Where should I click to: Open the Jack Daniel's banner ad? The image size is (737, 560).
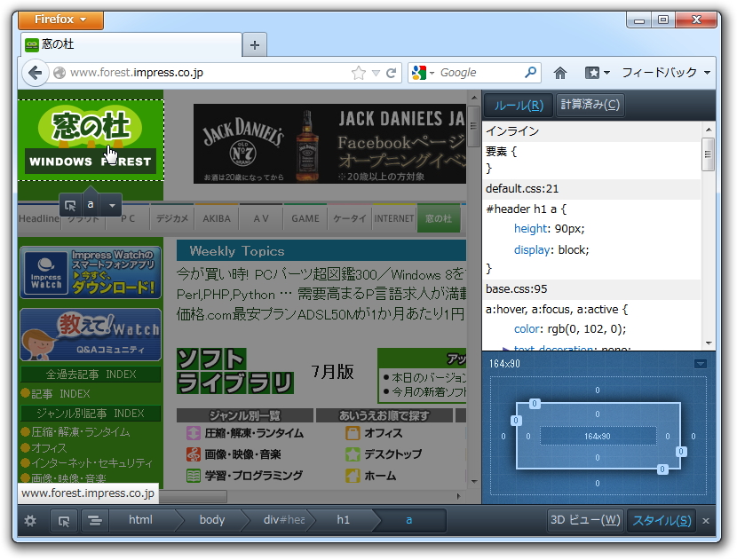pos(329,144)
